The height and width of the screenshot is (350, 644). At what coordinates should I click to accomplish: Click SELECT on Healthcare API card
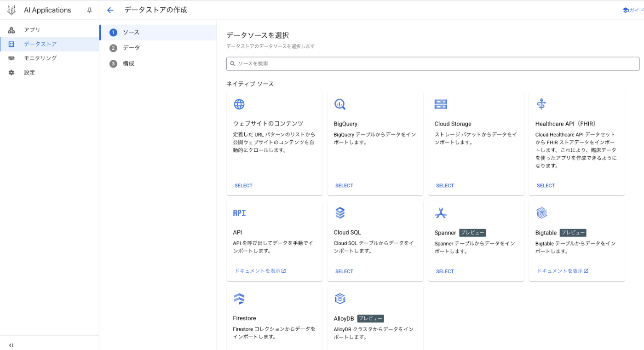coord(546,186)
